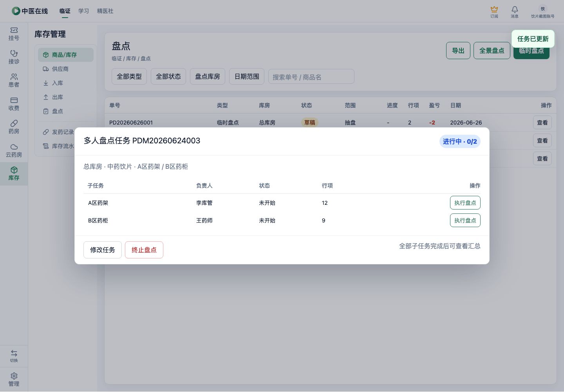This screenshot has height=392, width=564.
Task: Click 执行盘点 for A区药架
Action: 465,203
